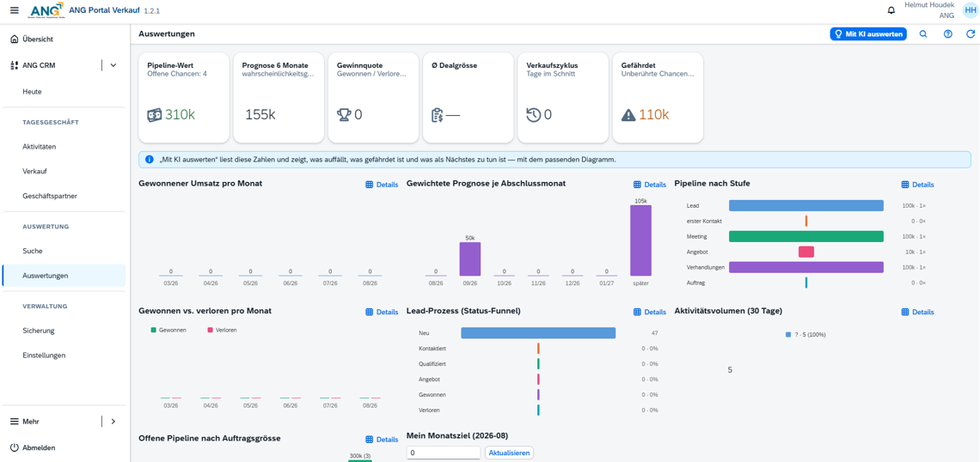Click the Kontaktiert funnel label

(x=432, y=349)
